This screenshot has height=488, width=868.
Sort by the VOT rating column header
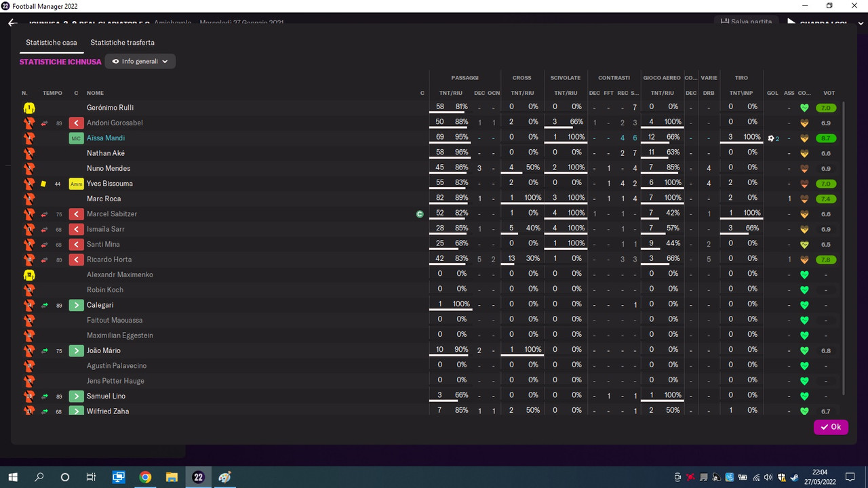pyautogui.click(x=829, y=93)
